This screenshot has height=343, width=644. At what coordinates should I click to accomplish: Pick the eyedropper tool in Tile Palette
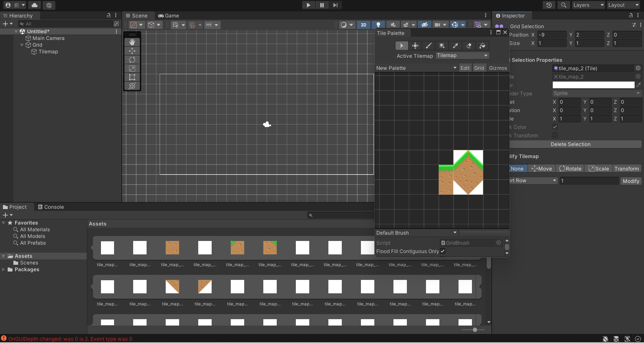[455, 46]
